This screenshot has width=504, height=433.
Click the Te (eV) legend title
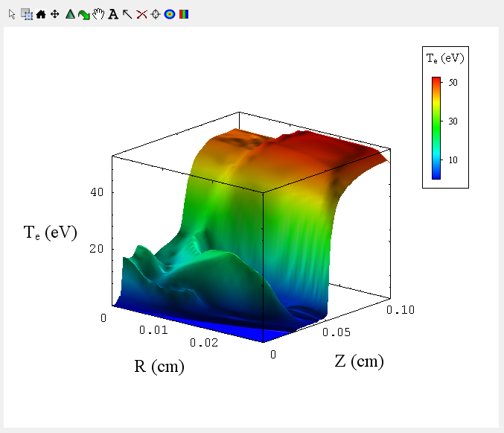pyautogui.click(x=445, y=58)
